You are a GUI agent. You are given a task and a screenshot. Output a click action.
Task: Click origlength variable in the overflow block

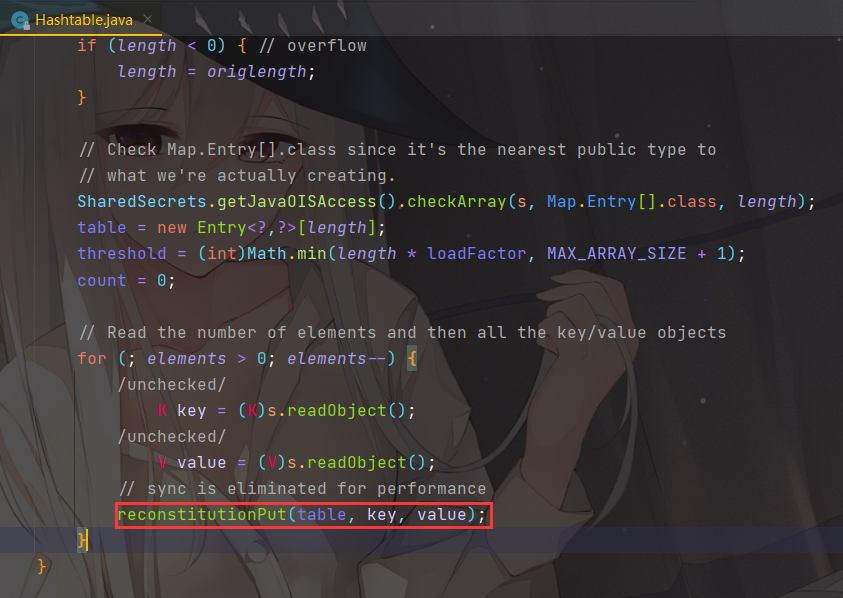tap(256, 72)
